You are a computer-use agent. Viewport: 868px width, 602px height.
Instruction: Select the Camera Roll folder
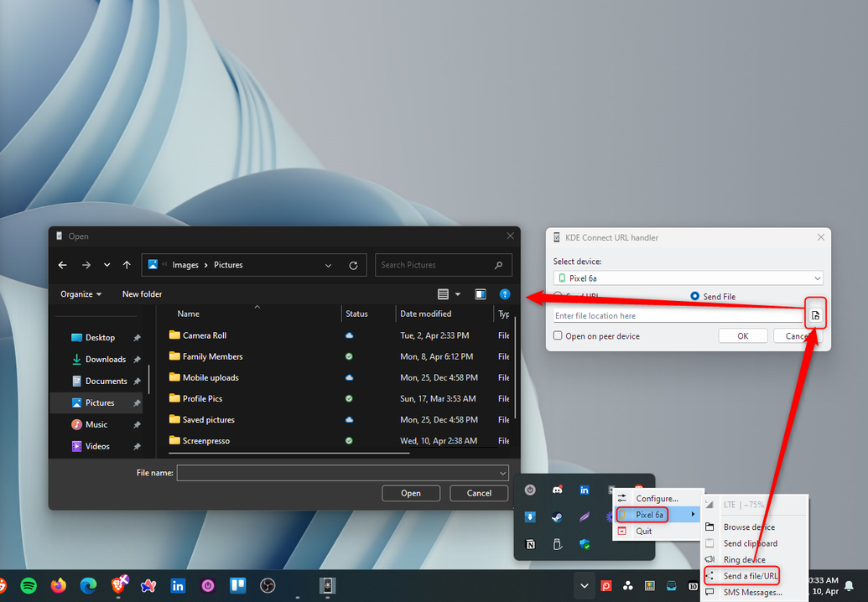[x=205, y=335]
